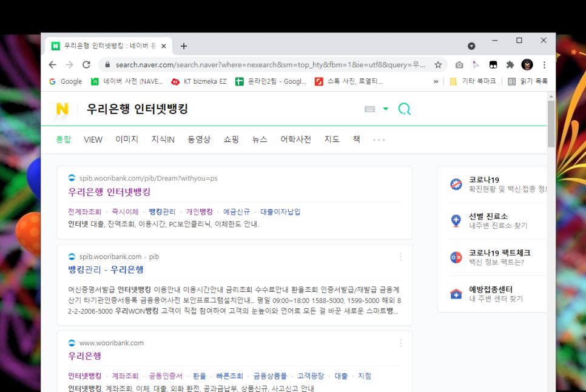Click the tab search circle arrow icon
586x392 pixels.
tap(471, 46)
